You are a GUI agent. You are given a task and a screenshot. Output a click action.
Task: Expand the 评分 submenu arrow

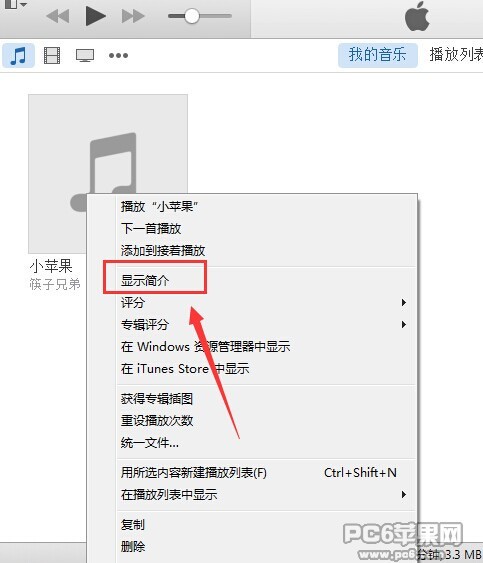(x=404, y=303)
